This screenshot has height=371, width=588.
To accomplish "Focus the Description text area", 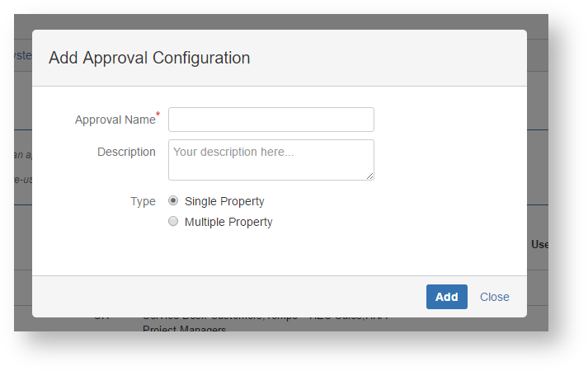I will click(x=270, y=159).
